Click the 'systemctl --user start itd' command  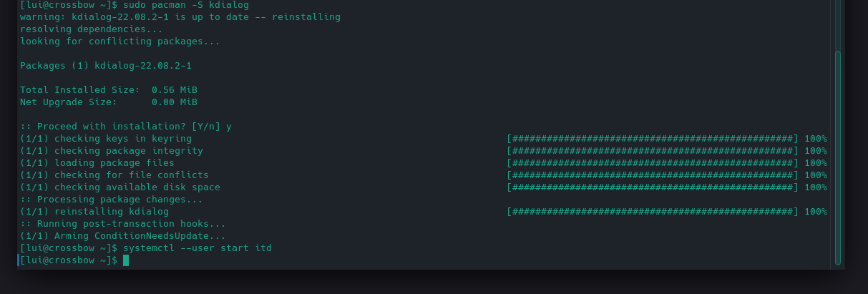[x=198, y=248]
